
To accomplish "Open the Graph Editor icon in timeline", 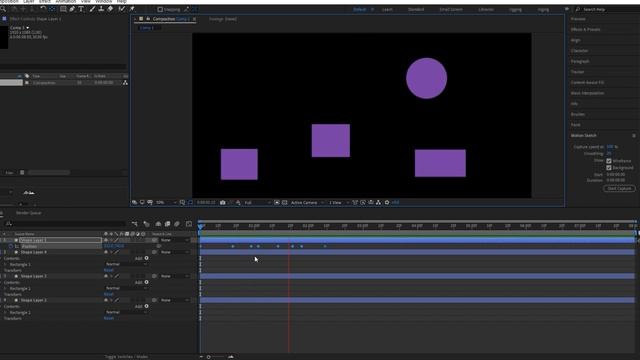I will point(189,224).
